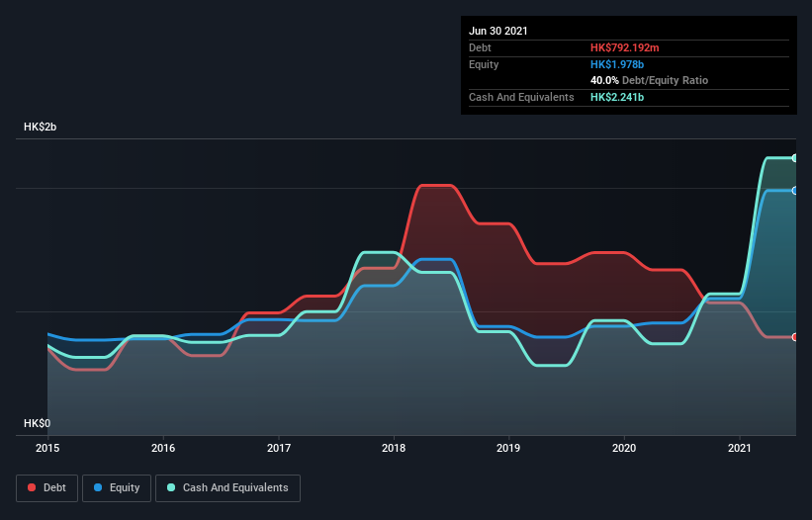Click the Jun 30 2021 tooltip date

(x=498, y=31)
